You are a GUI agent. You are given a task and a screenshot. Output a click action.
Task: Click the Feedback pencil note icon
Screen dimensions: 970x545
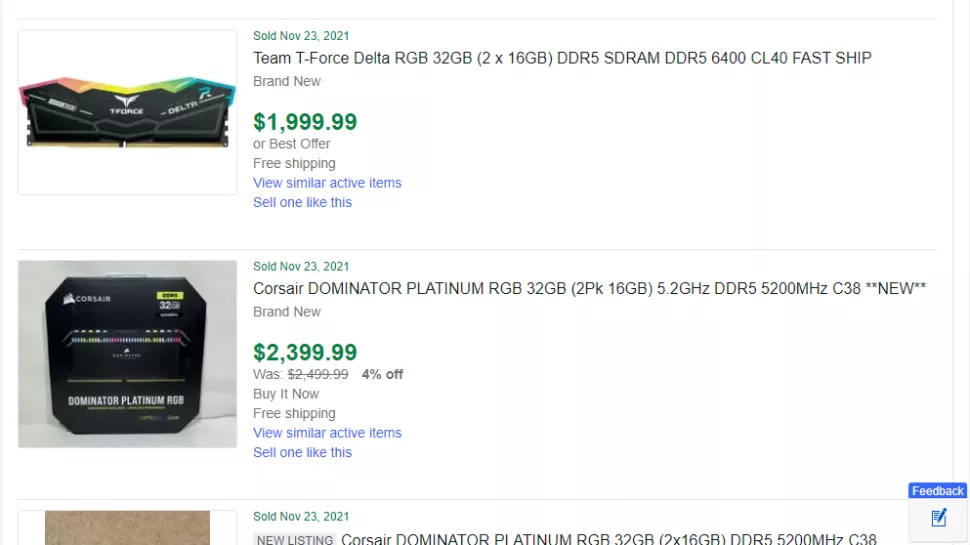point(938,518)
